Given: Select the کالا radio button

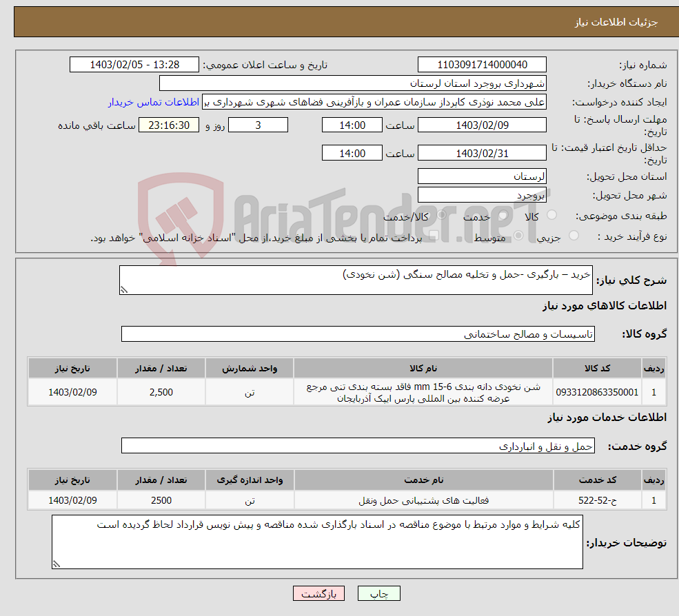Looking at the screenshot, I should (x=551, y=215).
